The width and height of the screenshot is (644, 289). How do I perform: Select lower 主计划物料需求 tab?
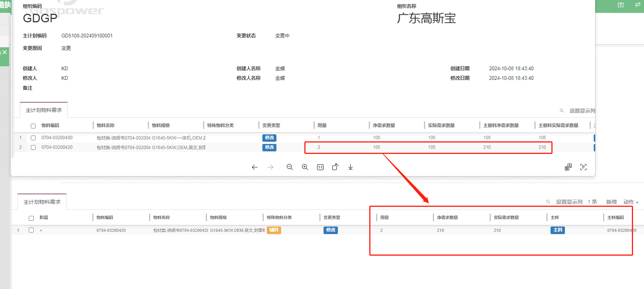click(42, 202)
